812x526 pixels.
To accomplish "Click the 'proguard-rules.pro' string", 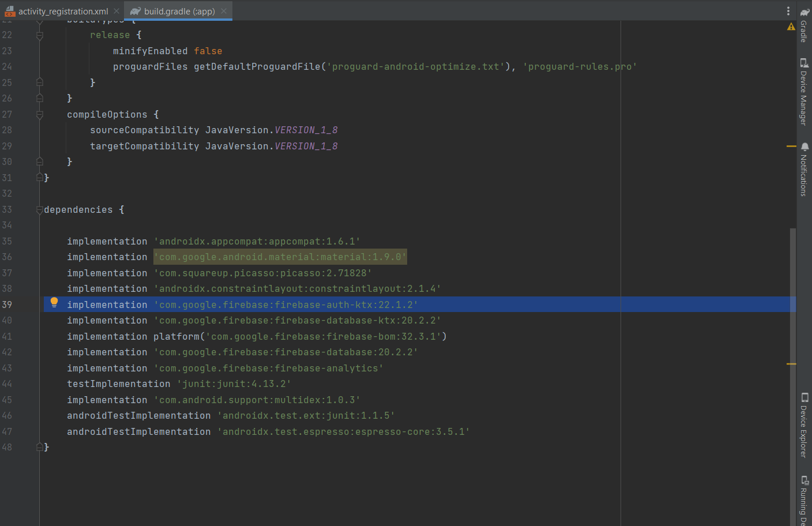I will tap(580, 67).
